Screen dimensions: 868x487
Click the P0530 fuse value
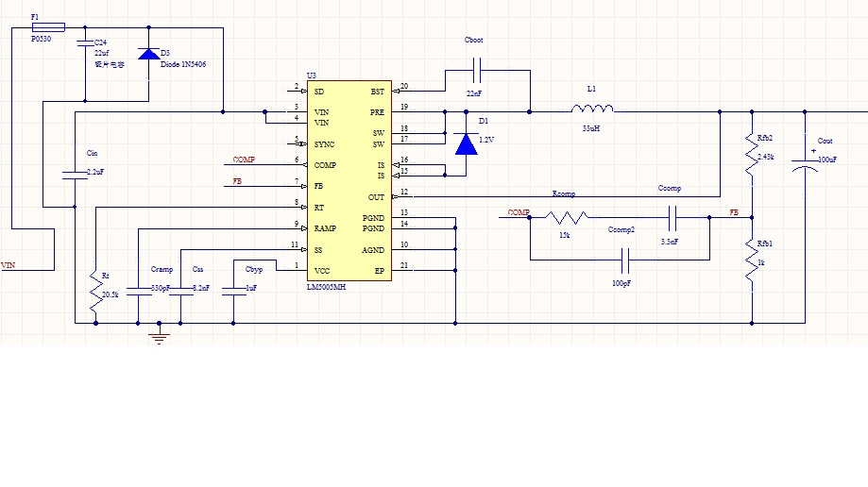point(41,39)
